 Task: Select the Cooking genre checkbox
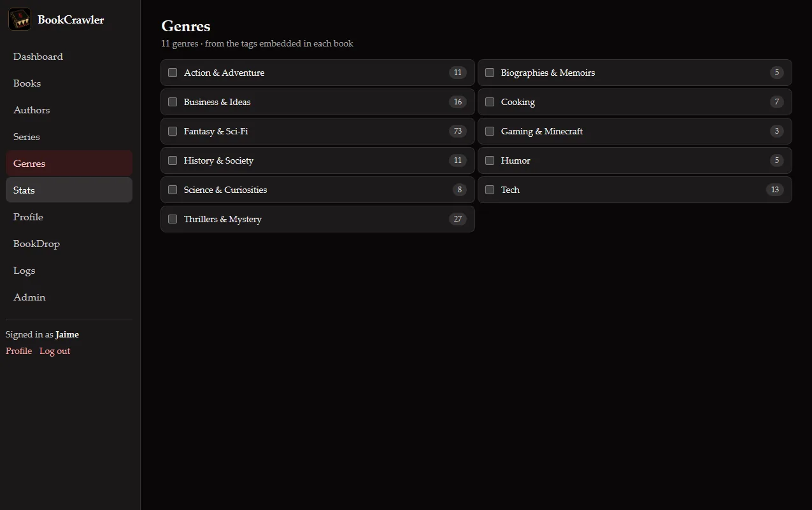pos(490,102)
